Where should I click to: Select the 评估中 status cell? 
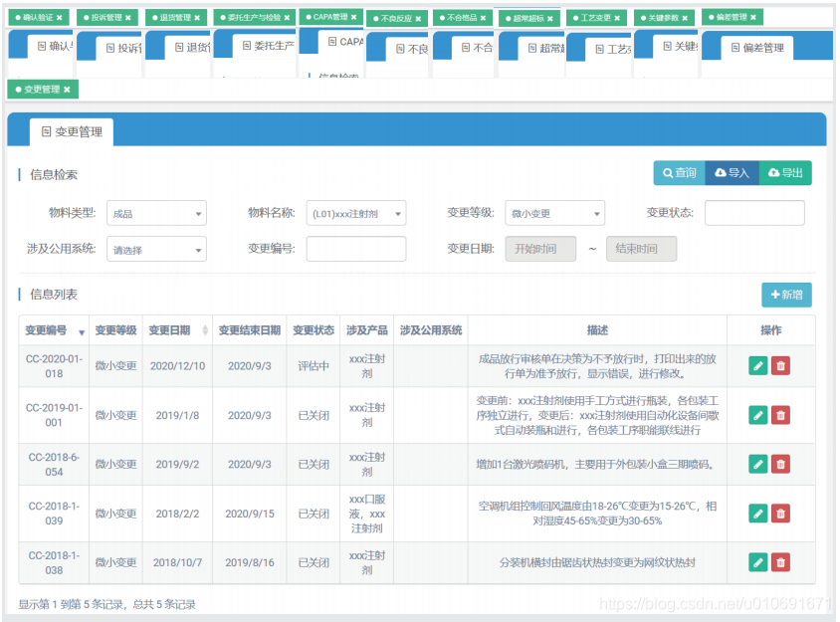314,366
